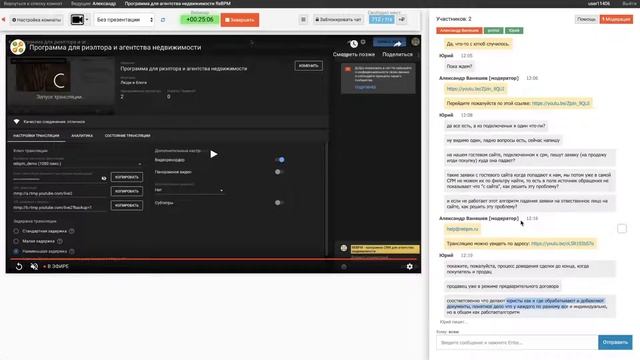
Task: Select standard delay radio button
Action: click(16, 231)
